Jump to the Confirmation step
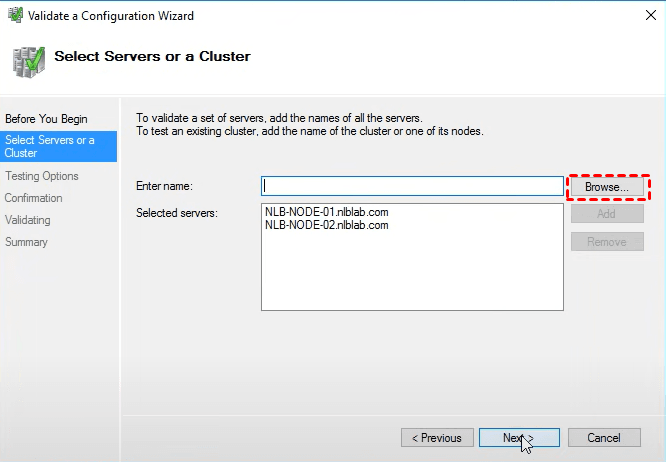The width and height of the screenshot is (666, 462). pyautogui.click(x=34, y=198)
